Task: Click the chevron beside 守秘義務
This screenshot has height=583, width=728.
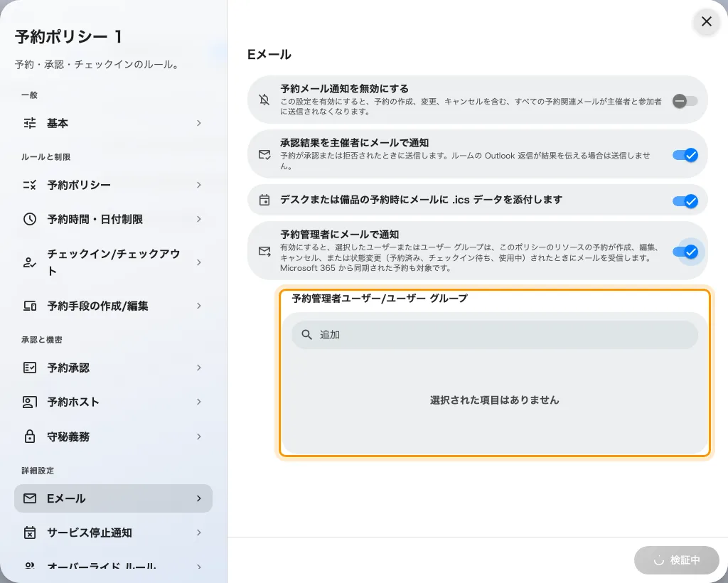Action: point(199,437)
